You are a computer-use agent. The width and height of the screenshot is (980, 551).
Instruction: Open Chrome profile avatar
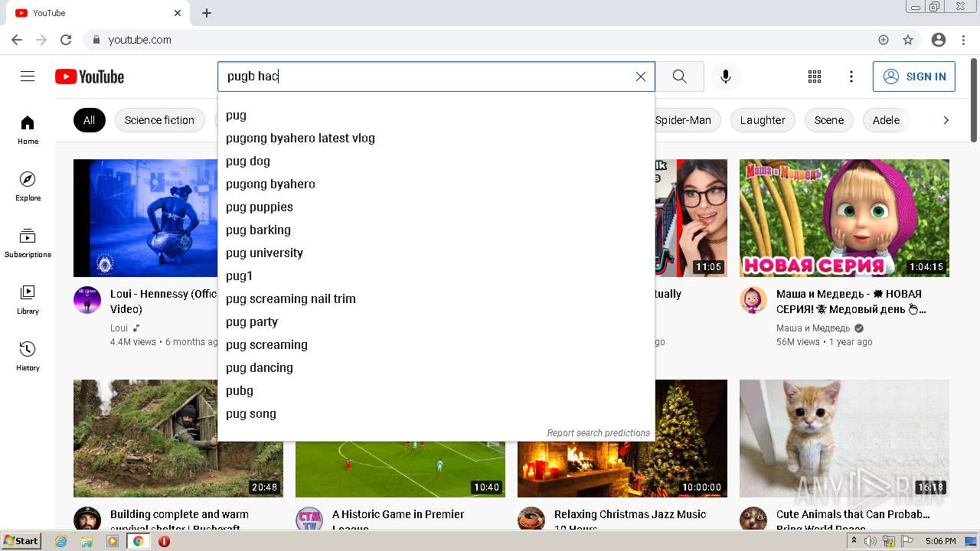coord(939,40)
